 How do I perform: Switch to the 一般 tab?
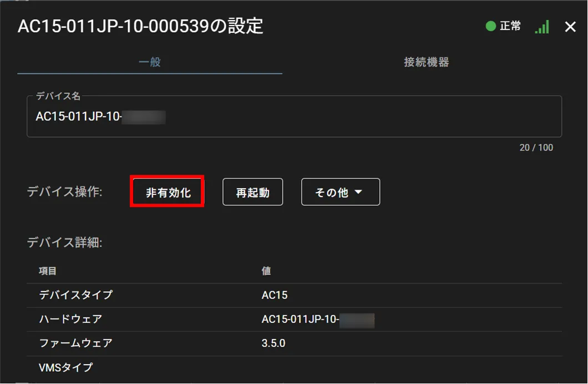(x=150, y=62)
